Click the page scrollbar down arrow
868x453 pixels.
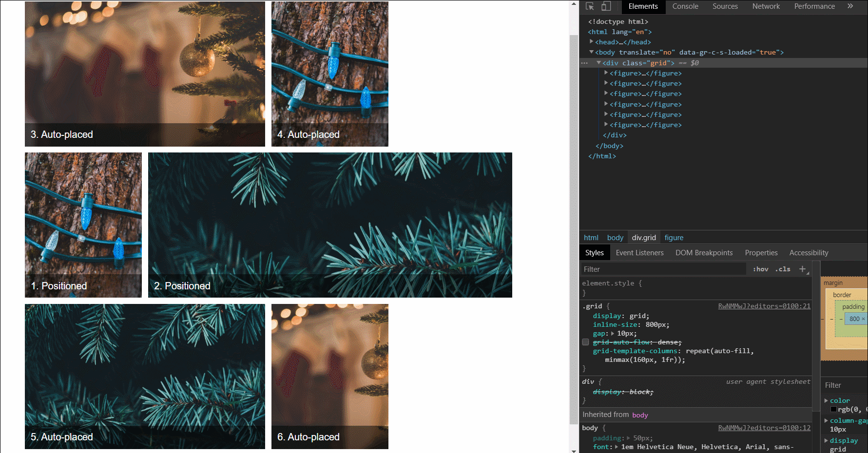[574, 450]
